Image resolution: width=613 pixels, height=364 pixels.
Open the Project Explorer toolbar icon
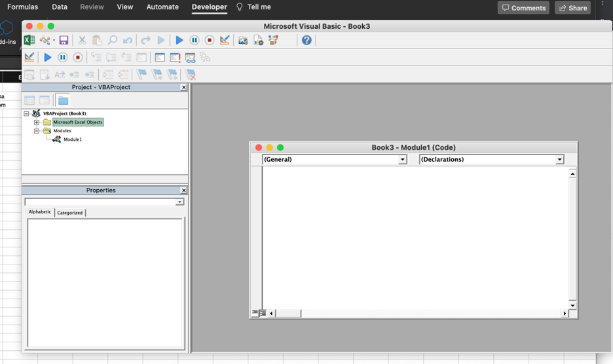243,40
